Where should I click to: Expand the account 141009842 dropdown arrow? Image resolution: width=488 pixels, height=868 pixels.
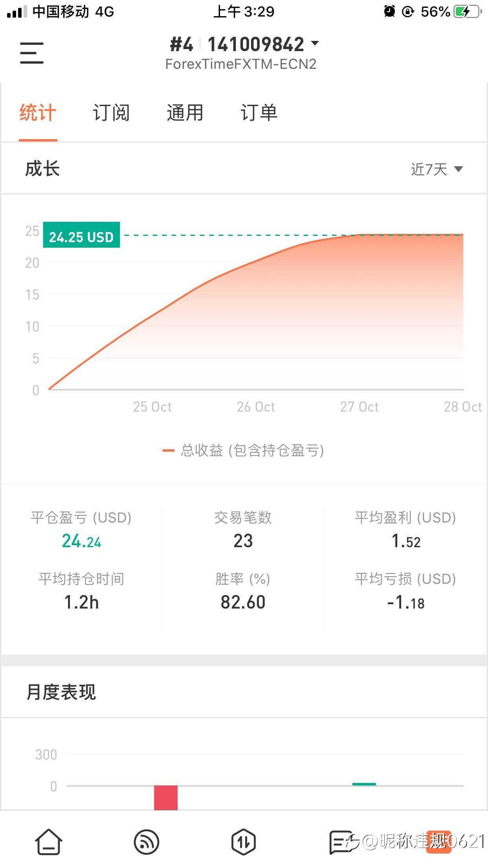tap(315, 43)
